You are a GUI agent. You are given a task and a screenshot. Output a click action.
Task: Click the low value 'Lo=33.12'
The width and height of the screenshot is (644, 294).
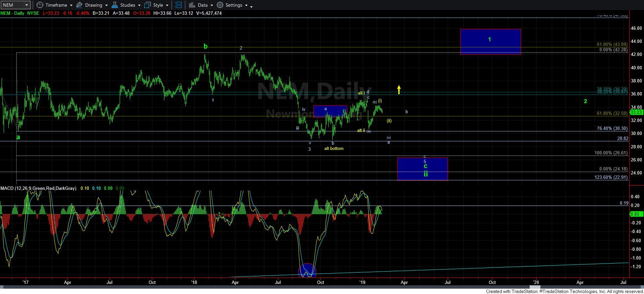pos(183,13)
